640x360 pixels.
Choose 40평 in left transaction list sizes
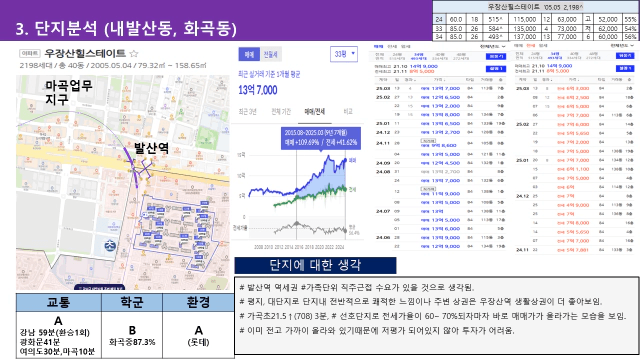(x=440, y=56)
